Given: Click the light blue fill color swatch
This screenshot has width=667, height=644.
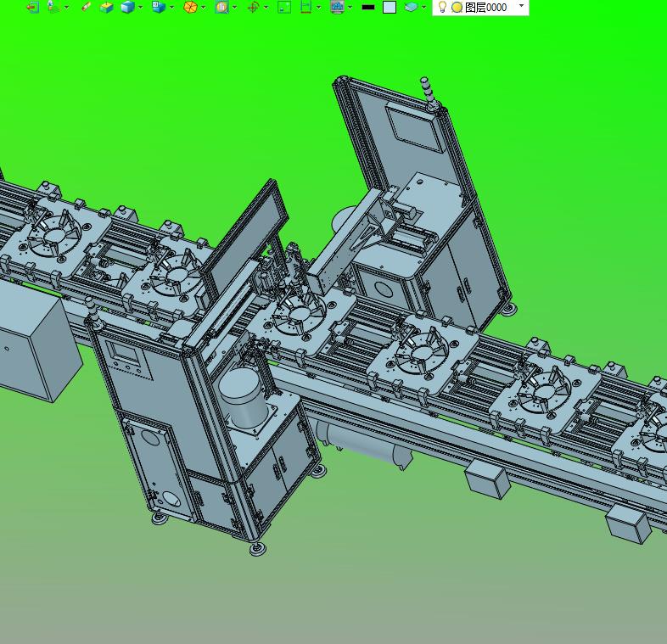Looking at the screenshot, I should (x=390, y=8).
